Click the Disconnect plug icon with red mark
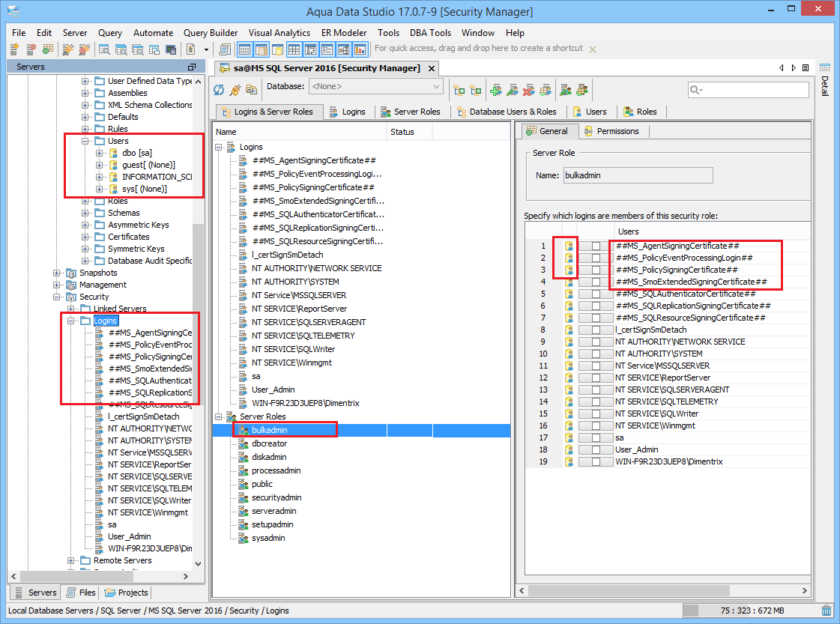 pos(85,49)
